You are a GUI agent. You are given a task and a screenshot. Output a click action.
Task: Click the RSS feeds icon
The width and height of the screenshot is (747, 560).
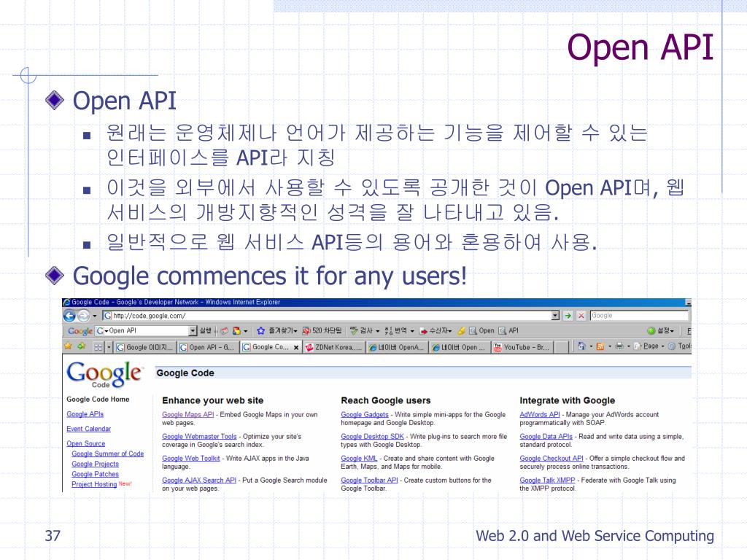pyautogui.click(x=600, y=346)
